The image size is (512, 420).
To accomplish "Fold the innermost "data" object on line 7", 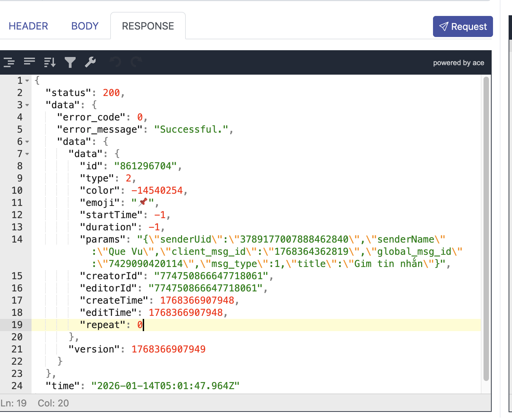I will click(x=27, y=154).
